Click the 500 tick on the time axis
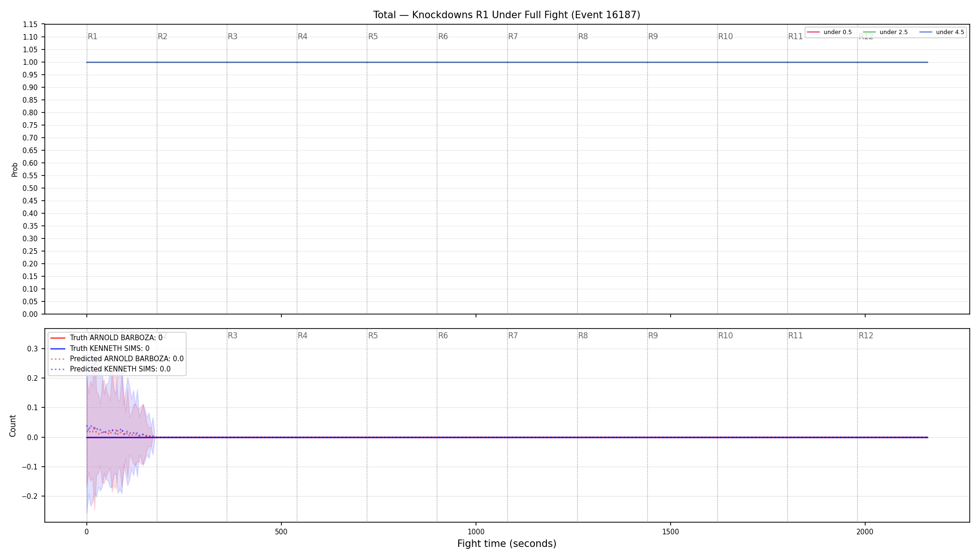The image size is (980, 560). click(x=281, y=532)
